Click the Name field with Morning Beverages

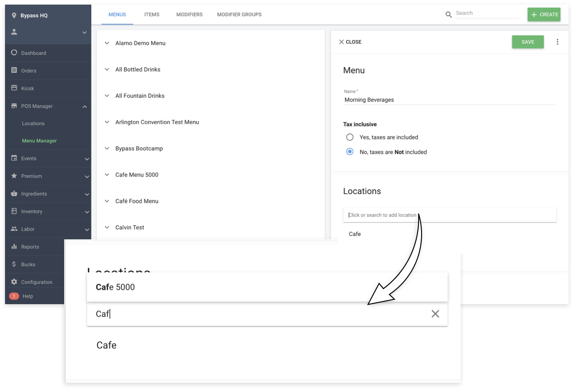(449, 100)
